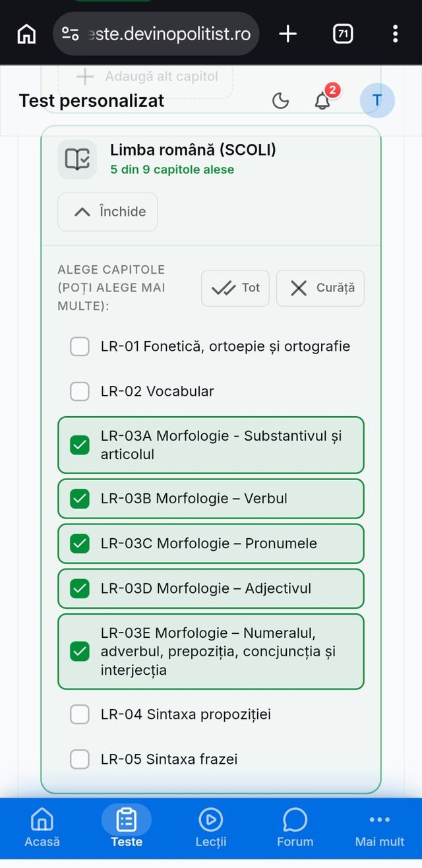Open the user profile avatar T

(377, 100)
